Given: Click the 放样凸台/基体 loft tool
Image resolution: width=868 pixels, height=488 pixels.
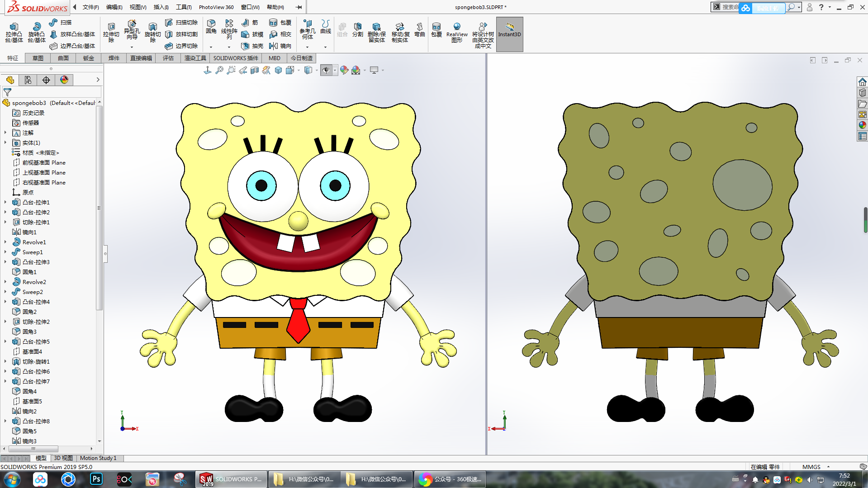Looking at the screenshot, I should (72, 34).
